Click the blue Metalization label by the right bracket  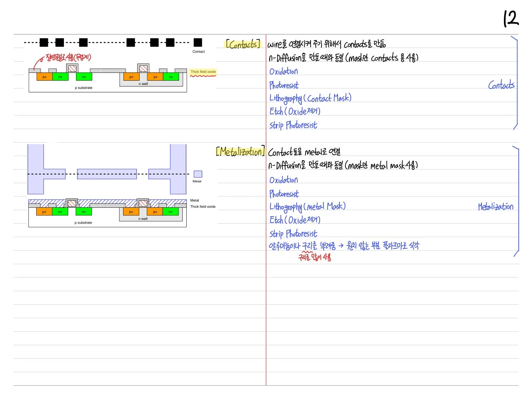pos(496,207)
